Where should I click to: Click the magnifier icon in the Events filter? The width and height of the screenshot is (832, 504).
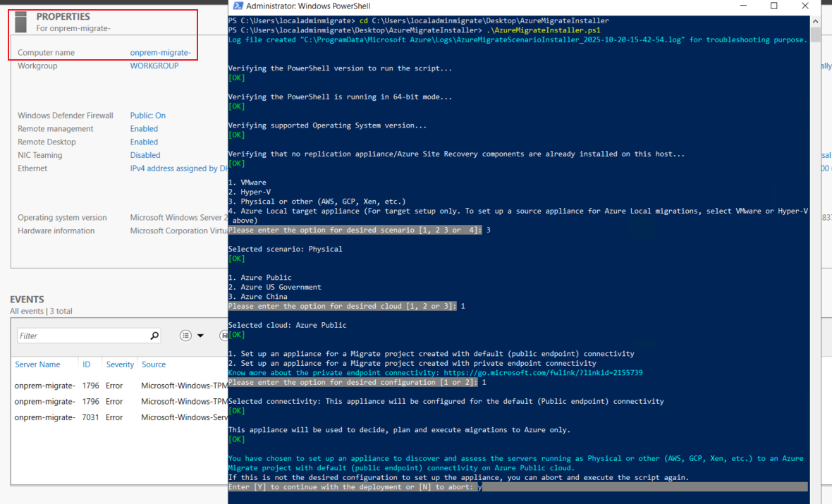click(154, 336)
